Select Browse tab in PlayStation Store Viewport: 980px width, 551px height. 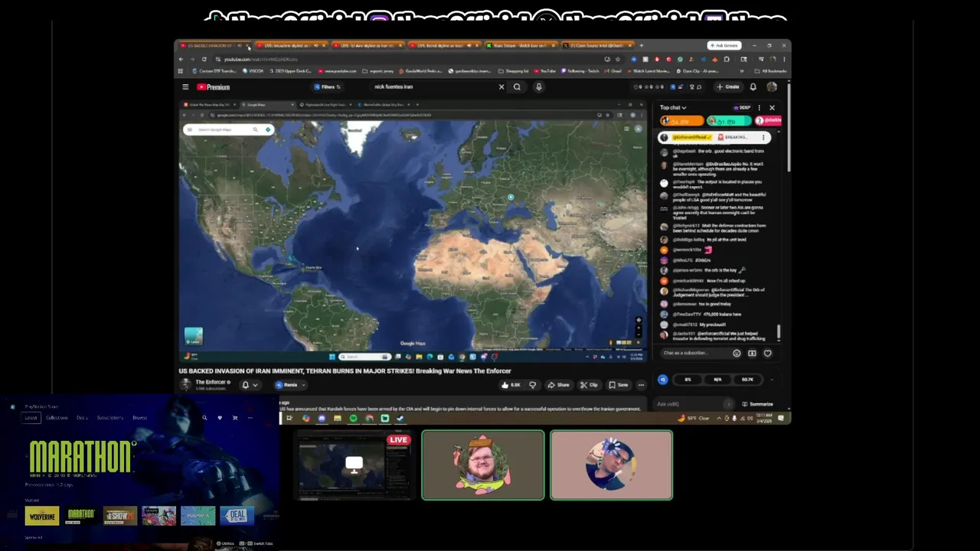pyautogui.click(x=140, y=418)
